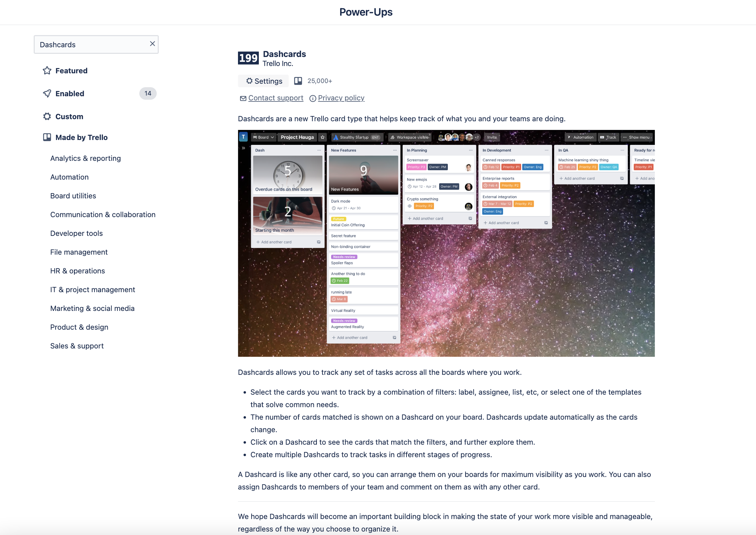
Task: Clear the Dashcards search field
Action: pyautogui.click(x=152, y=44)
